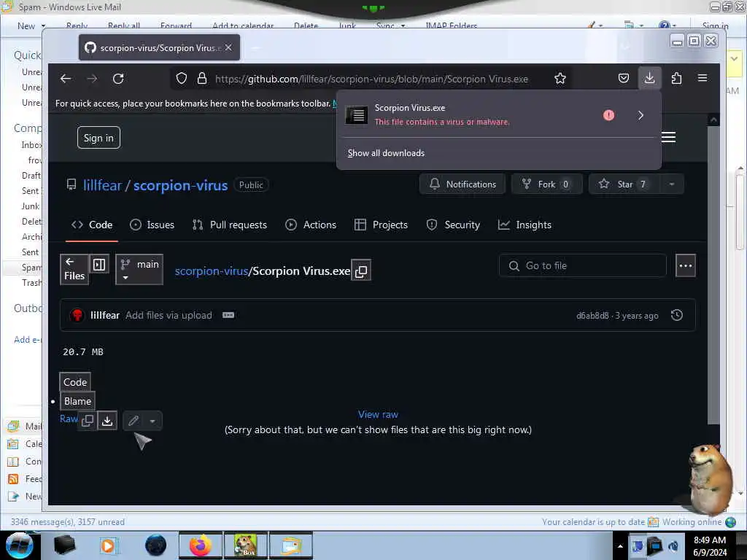This screenshot has width=747, height=560.
Task: Open Firefox downloads panel button
Action: coord(649,78)
